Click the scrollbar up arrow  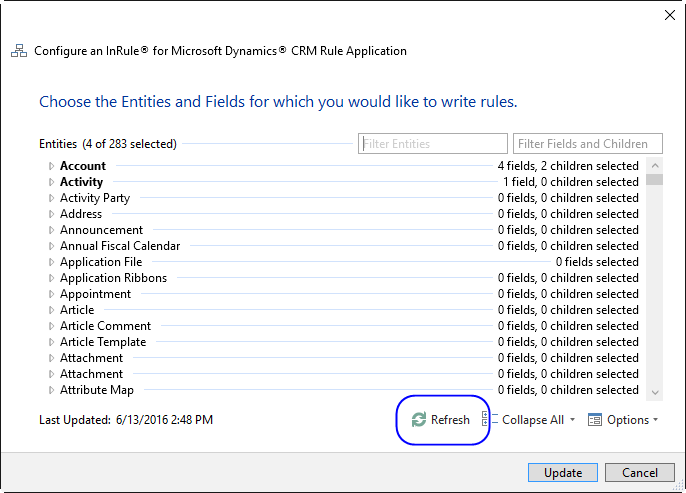pos(655,166)
